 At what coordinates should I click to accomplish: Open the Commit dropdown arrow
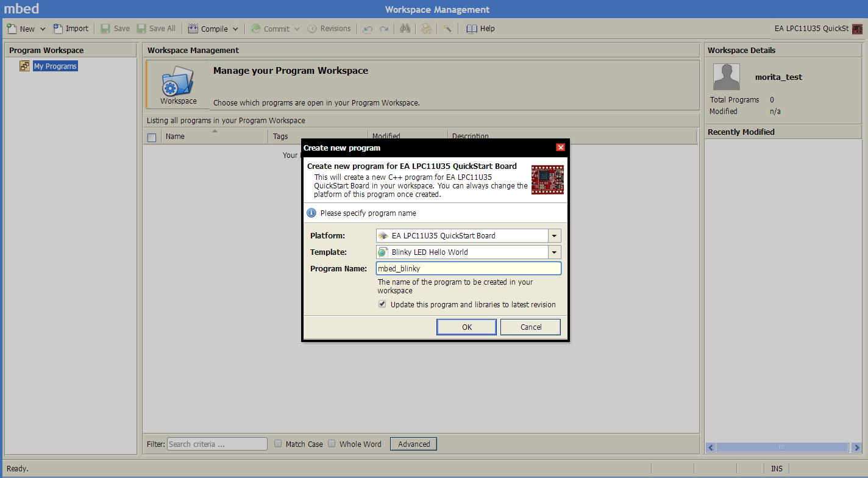(x=297, y=29)
